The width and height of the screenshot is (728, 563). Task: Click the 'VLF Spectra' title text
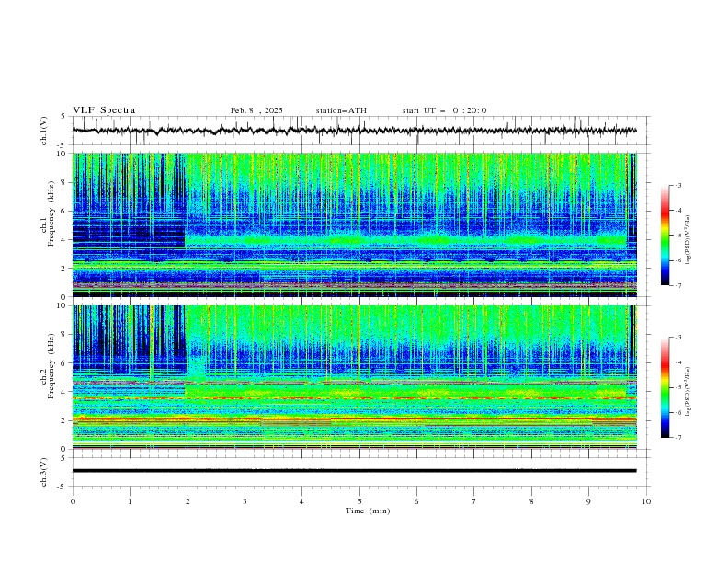104,110
